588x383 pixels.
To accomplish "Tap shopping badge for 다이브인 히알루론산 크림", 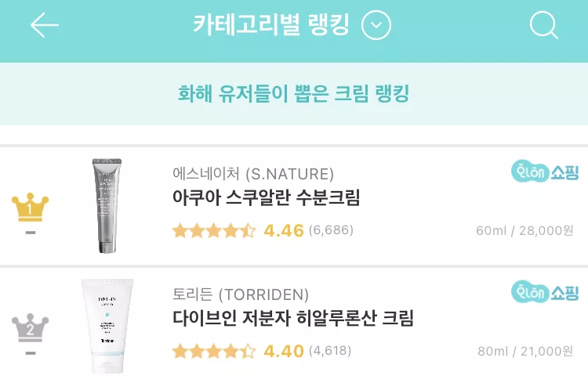I will point(544,291).
